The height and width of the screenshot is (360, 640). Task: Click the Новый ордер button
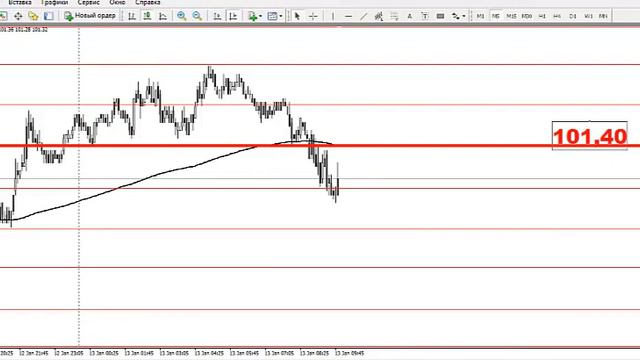(90, 16)
